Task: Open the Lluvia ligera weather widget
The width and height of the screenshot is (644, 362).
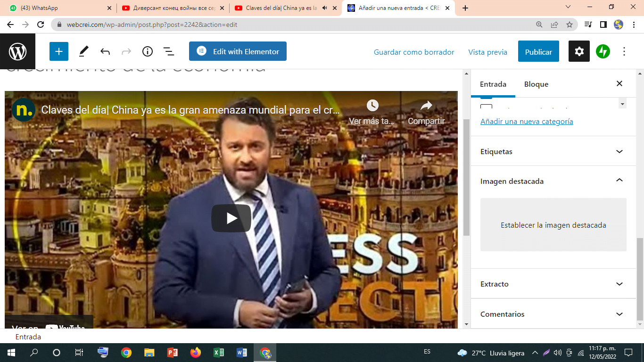Action: coord(491,353)
